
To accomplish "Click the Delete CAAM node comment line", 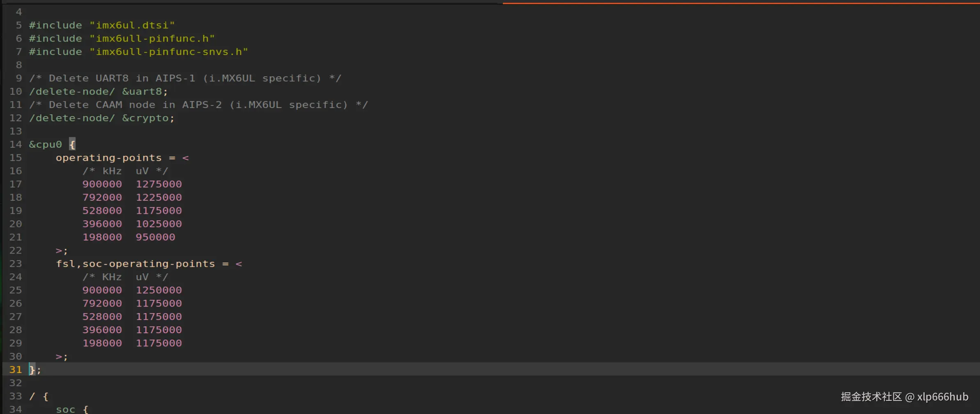I will point(199,105).
